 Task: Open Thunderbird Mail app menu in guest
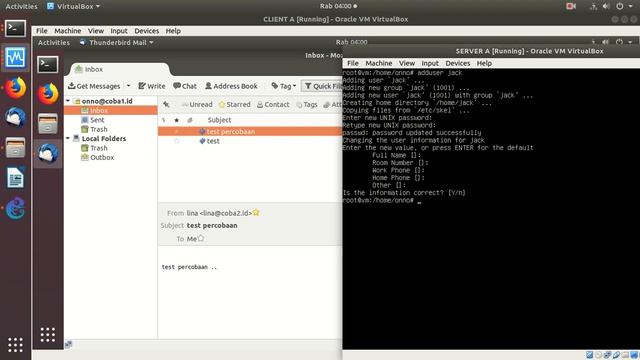point(116,42)
